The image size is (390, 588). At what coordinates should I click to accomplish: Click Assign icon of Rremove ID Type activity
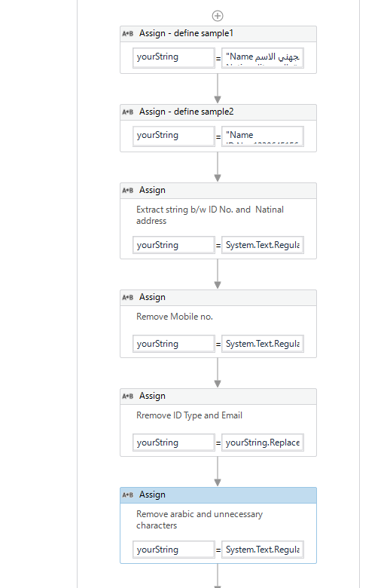point(128,396)
